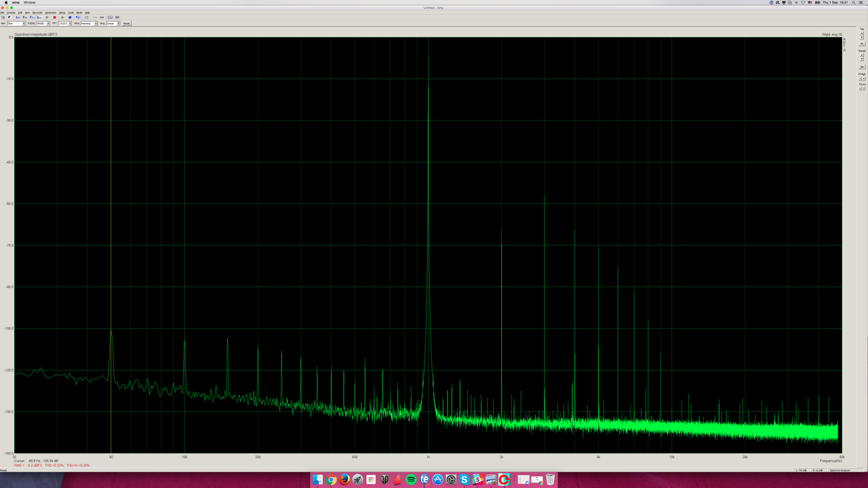Viewport: 868px width, 488px height.
Task: Open the sampling rate Fs(Hz) dropdown
Action: pos(43,23)
